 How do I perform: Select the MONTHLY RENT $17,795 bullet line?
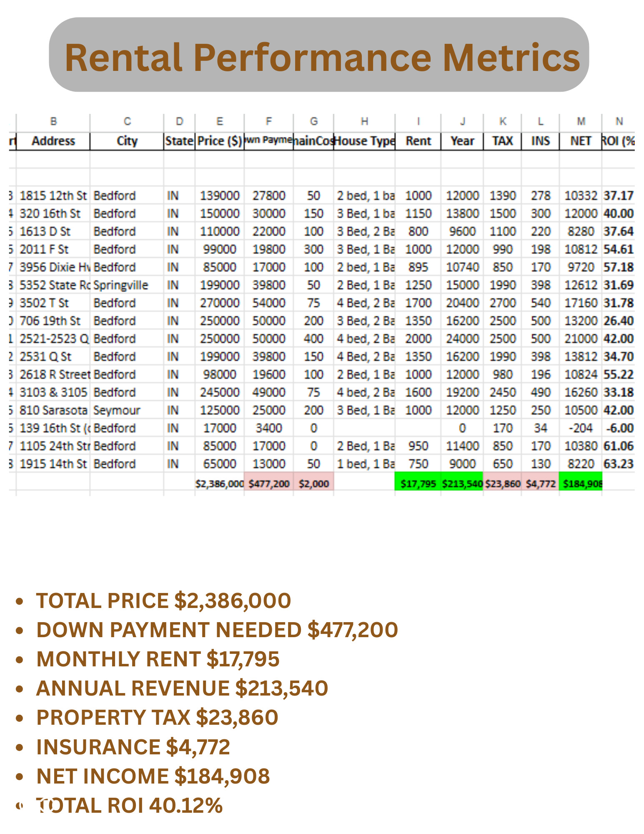[x=158, y=659]
